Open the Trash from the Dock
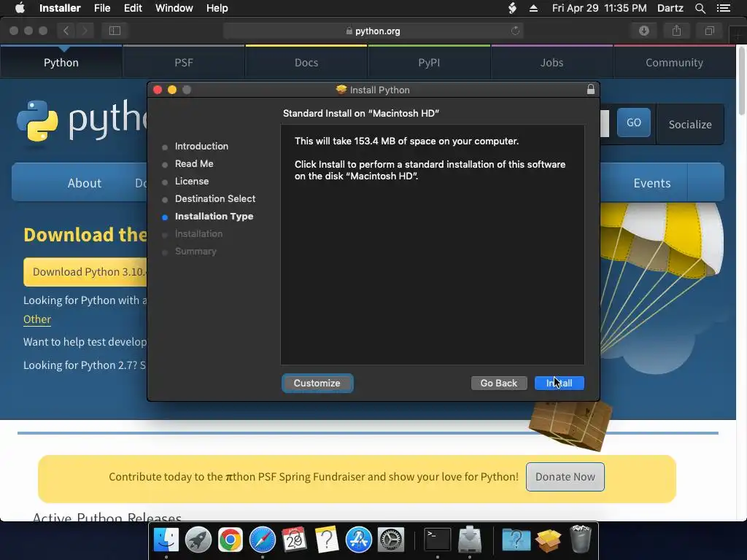The image size is (747, 560). pyautogui.click(x=580, y=539)
